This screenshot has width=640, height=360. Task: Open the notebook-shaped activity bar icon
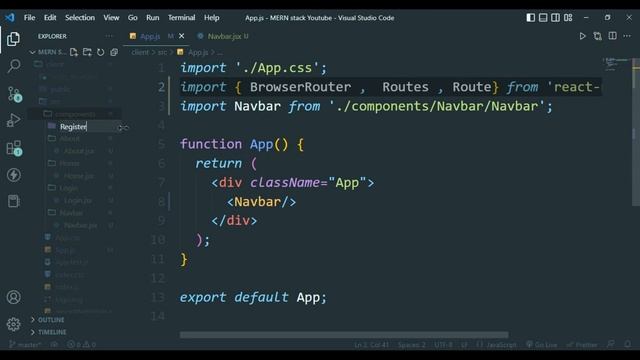point(13,201)
